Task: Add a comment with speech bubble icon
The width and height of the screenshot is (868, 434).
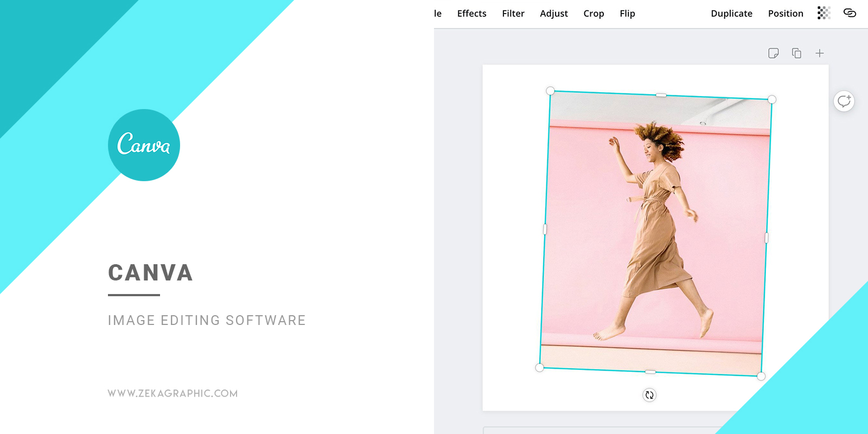Action: (x=844, y=101)
